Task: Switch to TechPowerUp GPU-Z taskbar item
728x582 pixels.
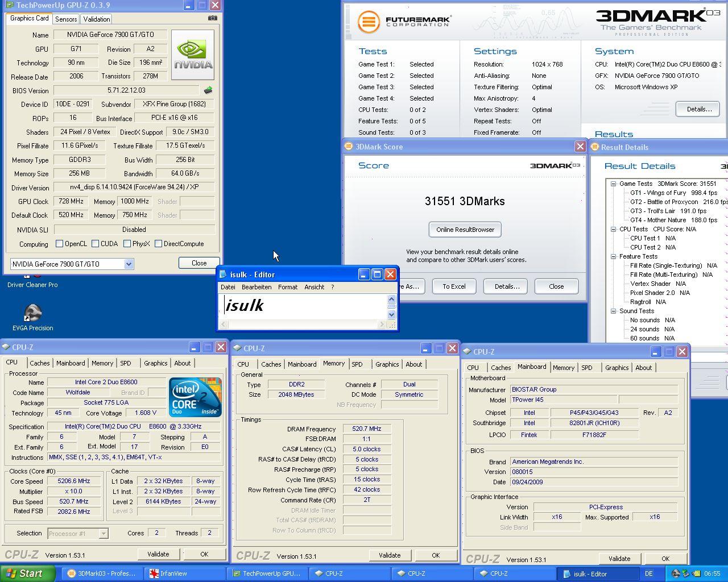Action: [x=267, y=573]
